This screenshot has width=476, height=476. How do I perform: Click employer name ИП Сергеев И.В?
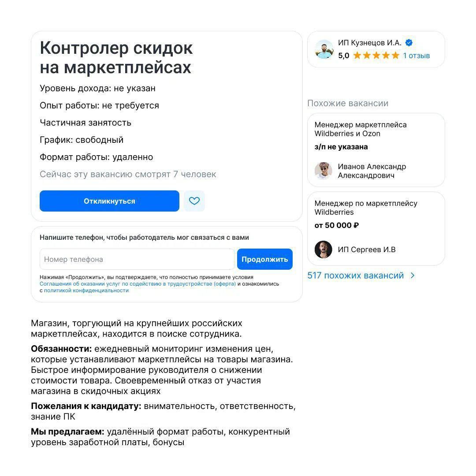pos(367,249)
